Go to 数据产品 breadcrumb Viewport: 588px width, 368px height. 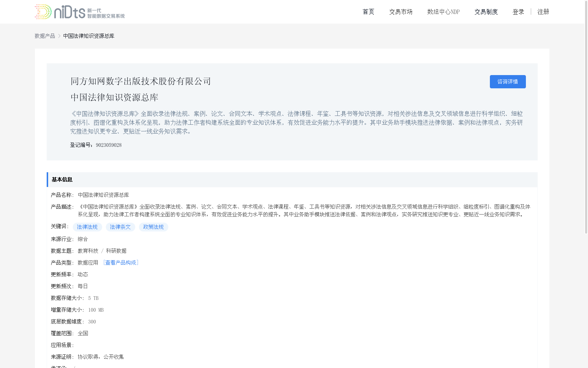(x=45, y=36)
